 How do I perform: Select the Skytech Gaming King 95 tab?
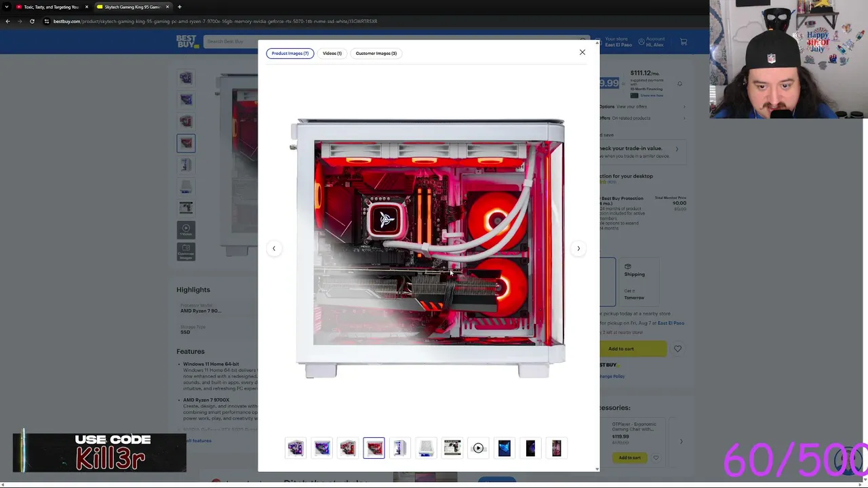pyautogui.click(x=132, y=7)
